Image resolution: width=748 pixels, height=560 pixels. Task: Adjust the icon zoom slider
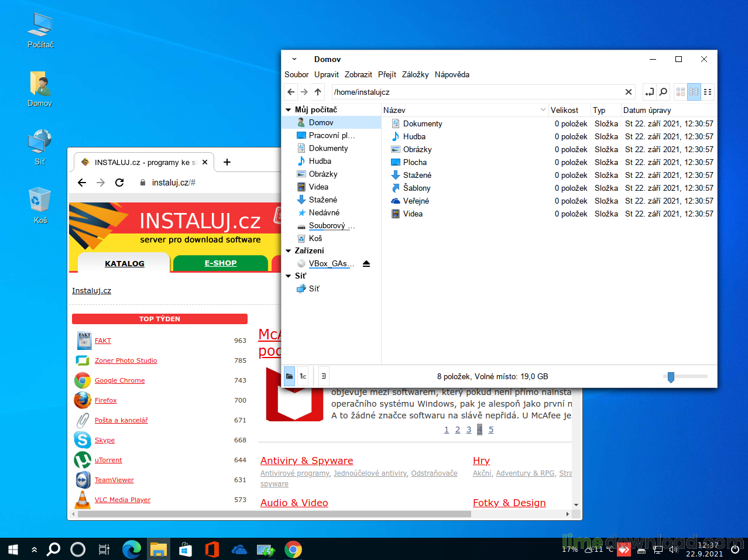coord(671,377)
